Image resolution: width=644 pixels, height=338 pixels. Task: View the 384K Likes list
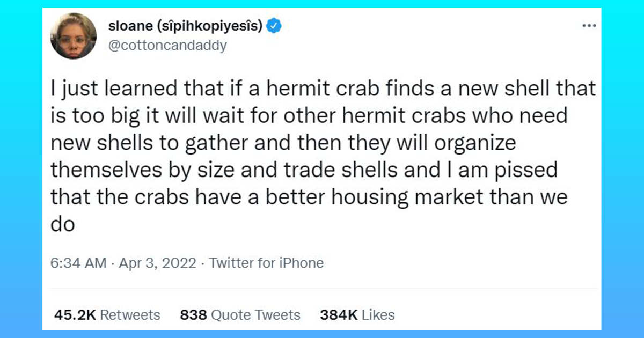[x=357, y=315]
